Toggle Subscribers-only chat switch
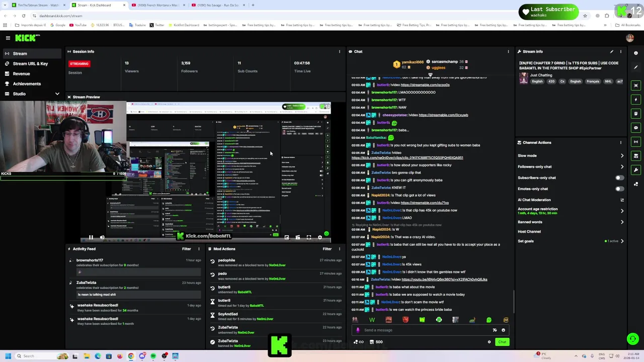 [619, 178]
